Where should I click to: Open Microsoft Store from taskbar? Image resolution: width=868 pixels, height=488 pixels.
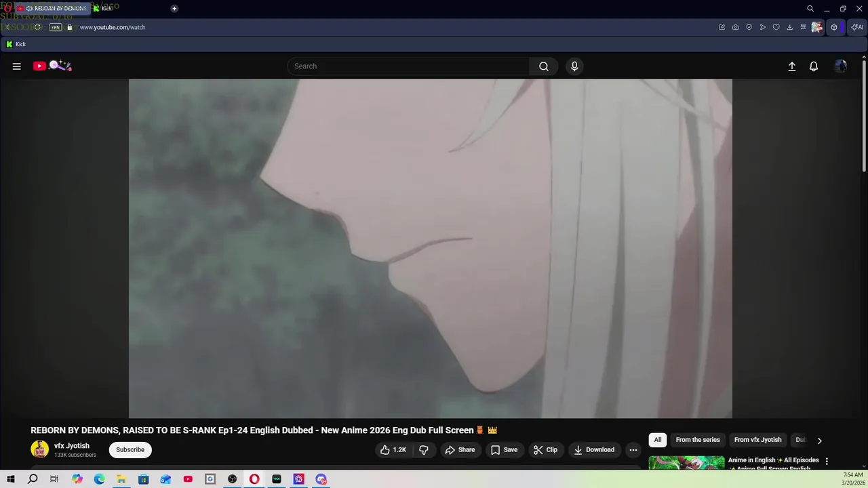pos(143,479)
